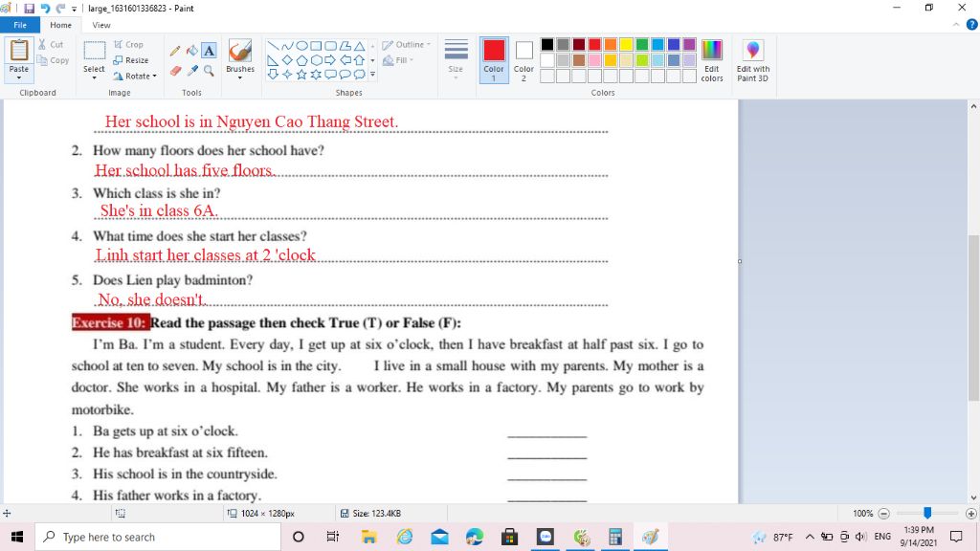This screenshot has width=980, height=551.
Task: Open File Explorer from taskbar
Action: point(368,537)
